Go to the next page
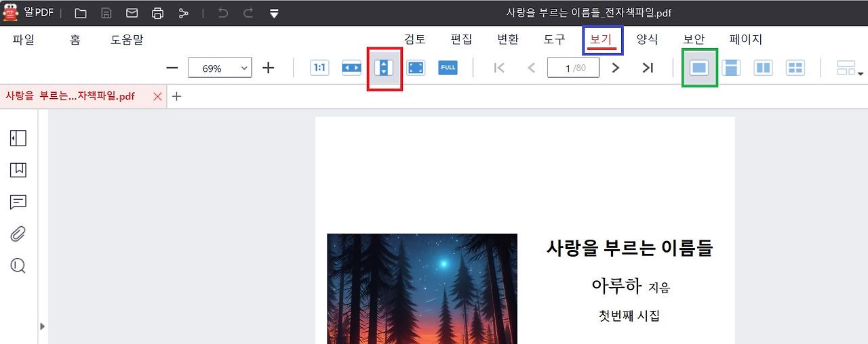Image resolution: width=868 pixels, height=344 pixels. point(616,68)
